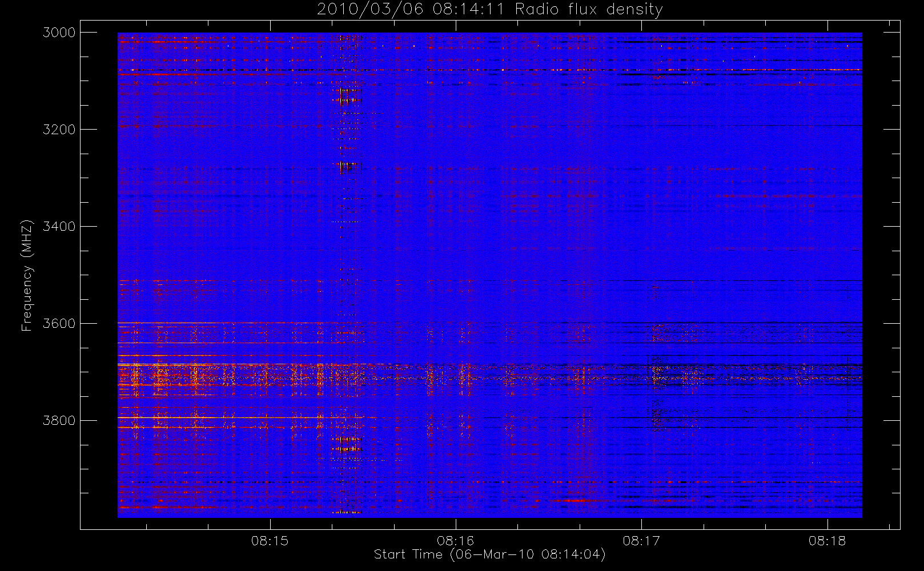Select the 'Frequency (MHZ)' y-axis label
Viewport: 924px width, 571px height.
pos(26,275)
